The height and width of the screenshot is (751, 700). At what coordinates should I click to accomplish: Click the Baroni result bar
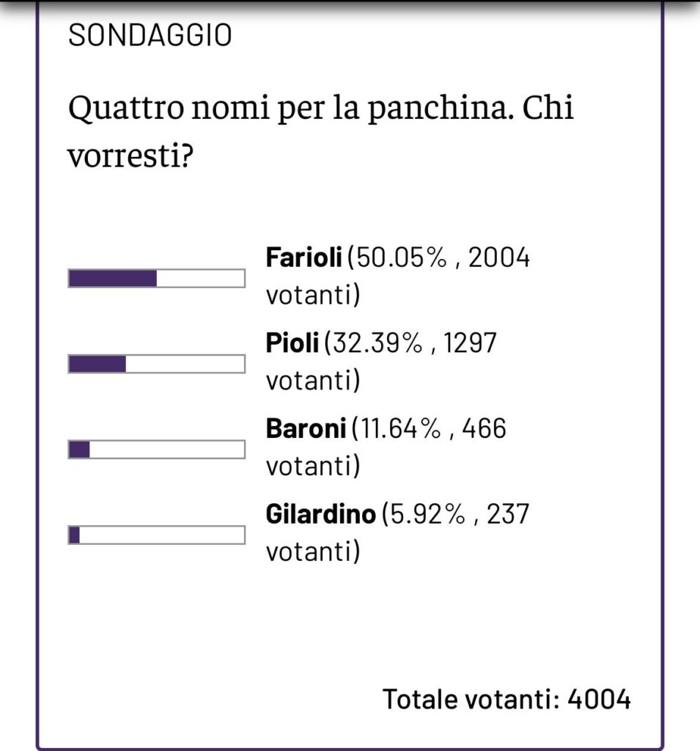click(x=157, y=450)
